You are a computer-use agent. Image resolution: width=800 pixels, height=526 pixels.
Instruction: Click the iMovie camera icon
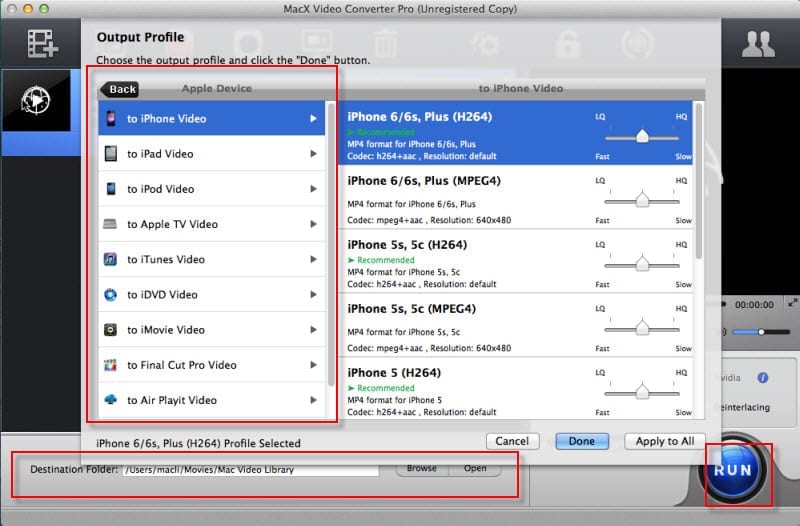[x=110, y=330]
